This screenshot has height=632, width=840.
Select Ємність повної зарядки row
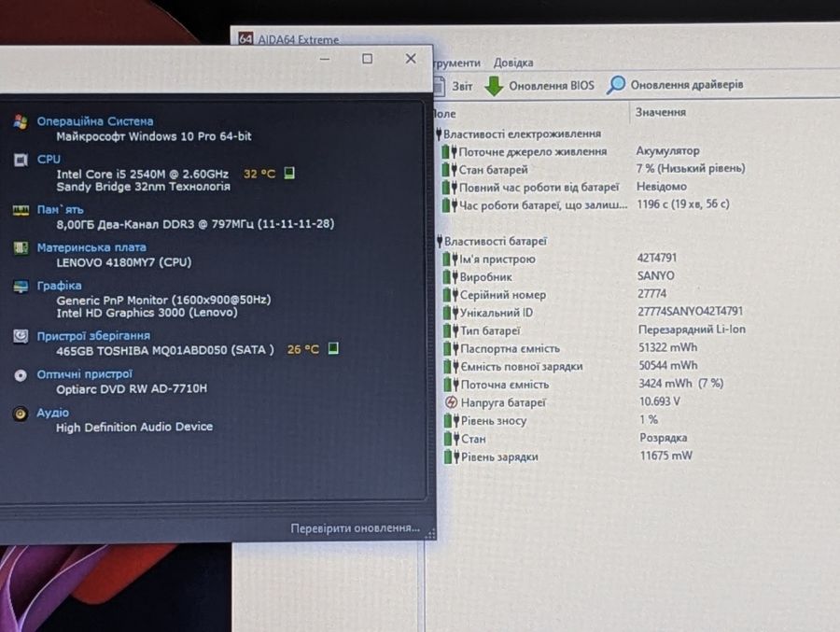pos(571,366)
